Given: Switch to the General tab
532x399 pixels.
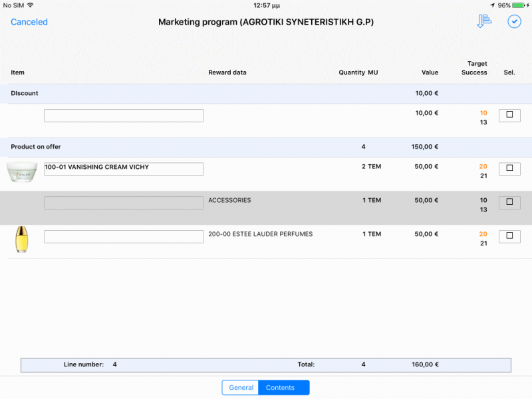Looking at the screenshot, I should 241,388.
